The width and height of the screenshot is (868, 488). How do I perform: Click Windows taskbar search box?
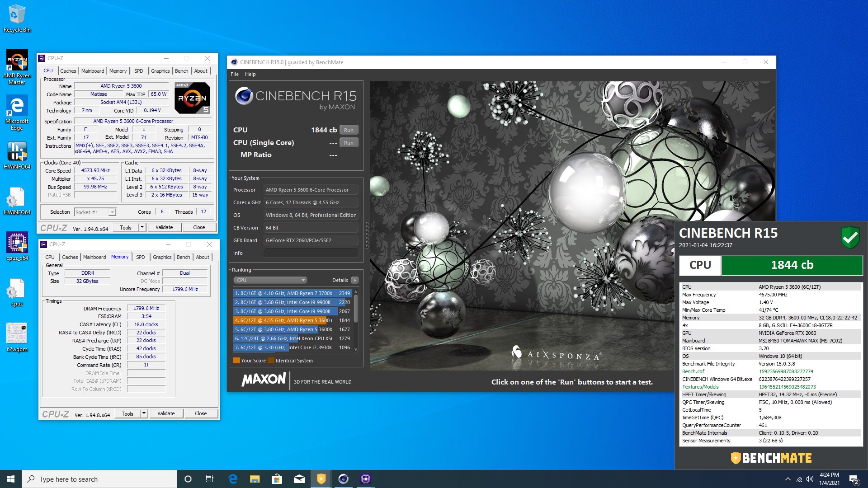tap(99, 479)
